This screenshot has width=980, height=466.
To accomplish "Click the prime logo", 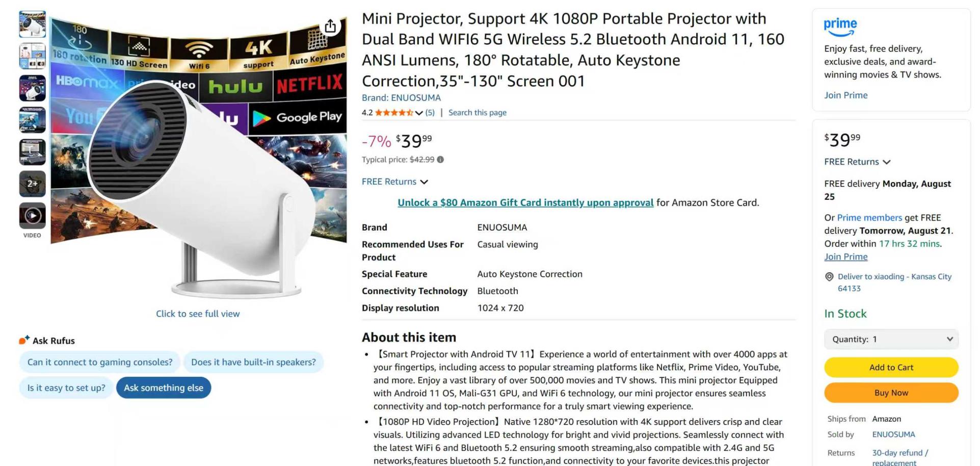I will 840,27.
